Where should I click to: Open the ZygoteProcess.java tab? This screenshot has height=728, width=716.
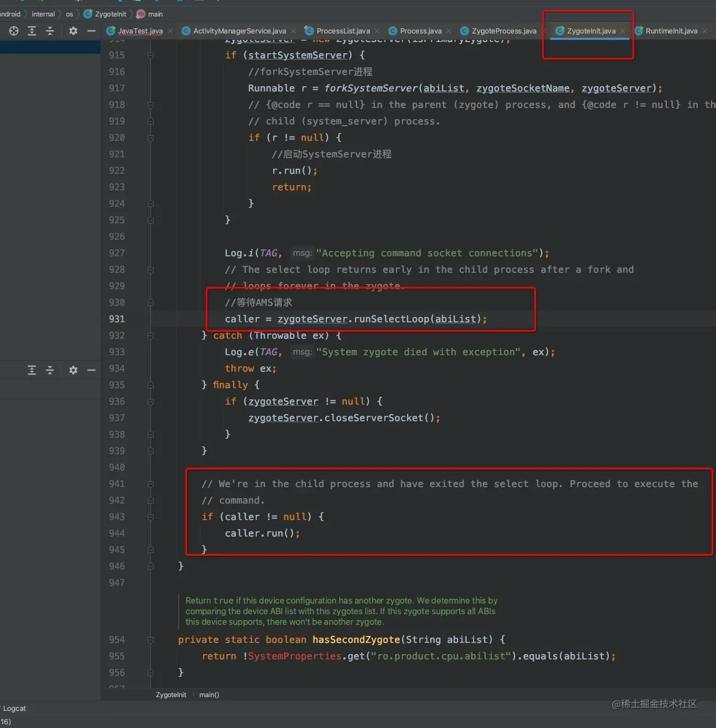(504, 31)
